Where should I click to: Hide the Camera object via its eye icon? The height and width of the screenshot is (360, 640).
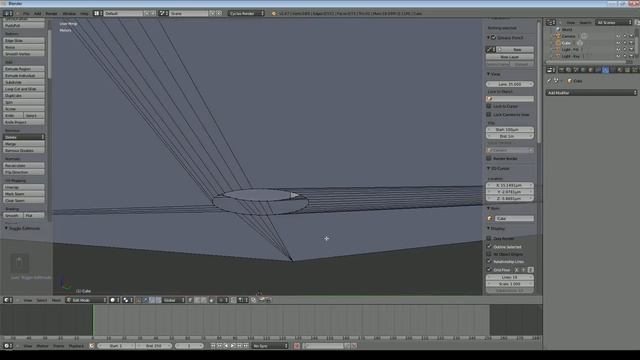tap(618, 36)
